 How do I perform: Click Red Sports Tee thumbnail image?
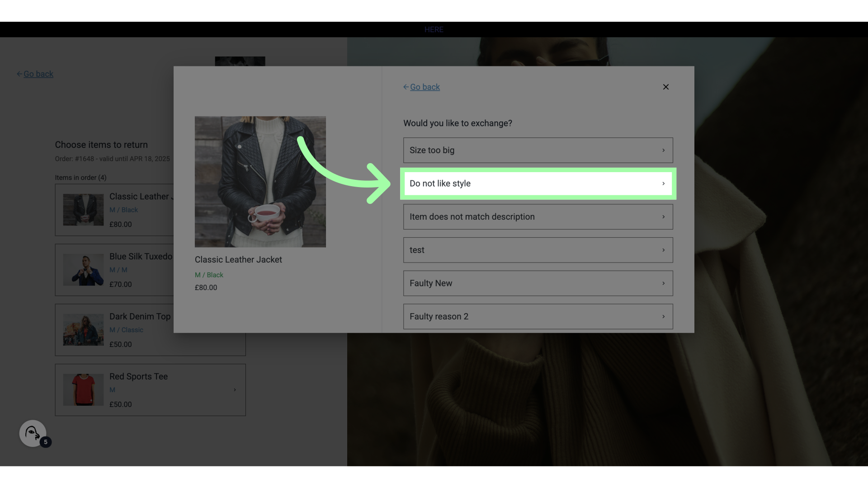83,389
